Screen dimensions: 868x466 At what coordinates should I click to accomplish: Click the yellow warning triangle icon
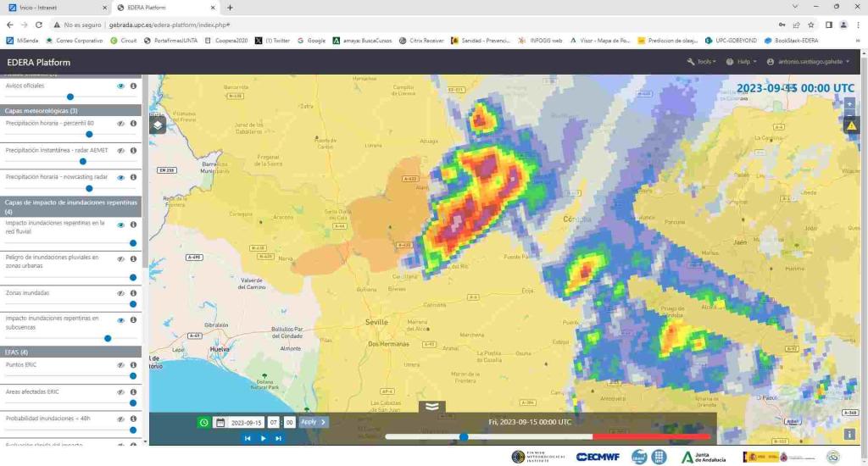851,125
